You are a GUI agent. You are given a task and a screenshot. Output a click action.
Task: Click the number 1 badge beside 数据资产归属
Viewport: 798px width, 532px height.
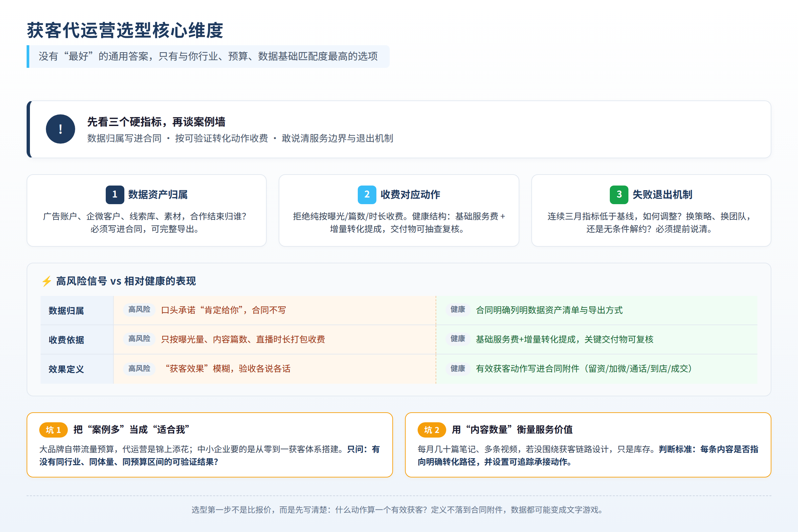tap(115, 195)
